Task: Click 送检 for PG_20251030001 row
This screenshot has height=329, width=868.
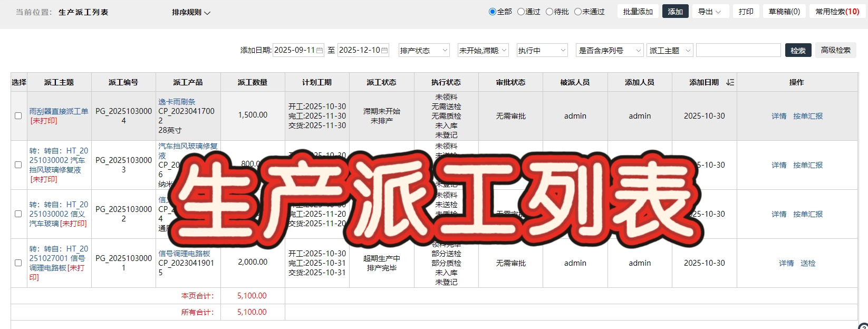Action: 808,263
